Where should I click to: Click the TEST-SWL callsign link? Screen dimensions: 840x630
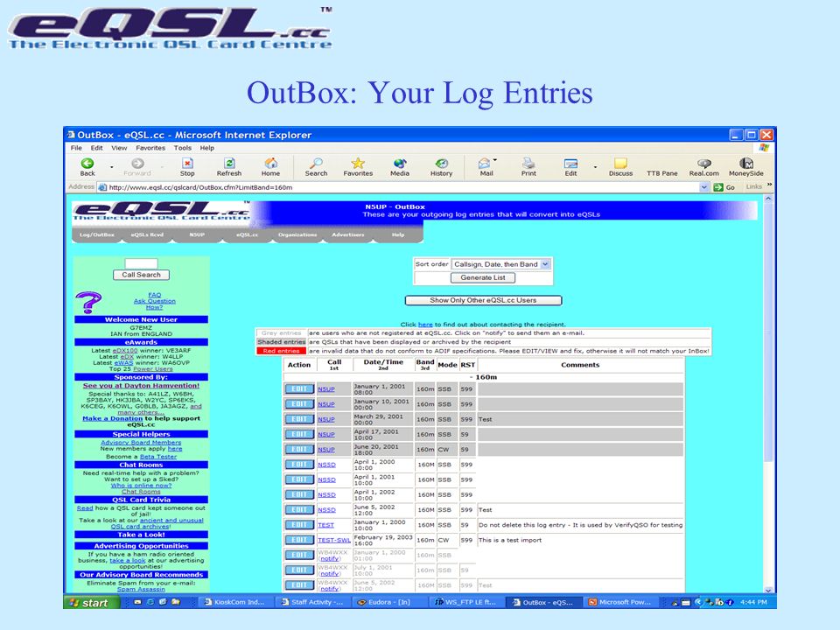[333, 540]
